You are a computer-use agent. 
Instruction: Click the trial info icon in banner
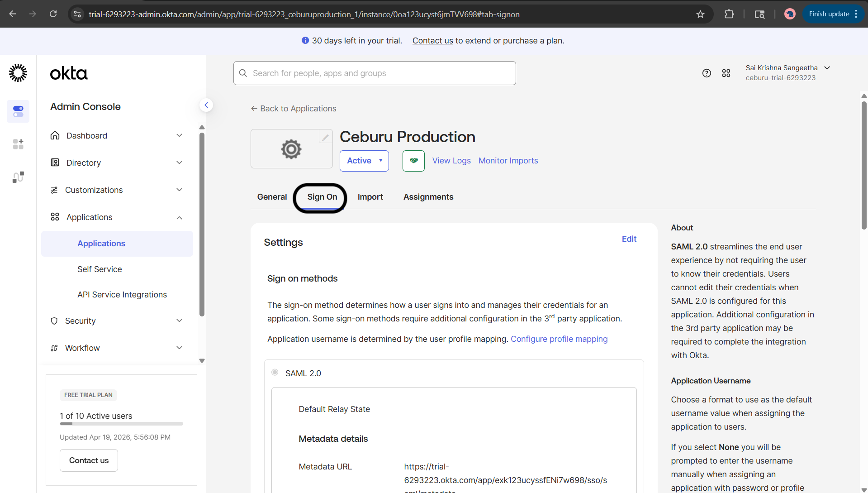[305, 40]
